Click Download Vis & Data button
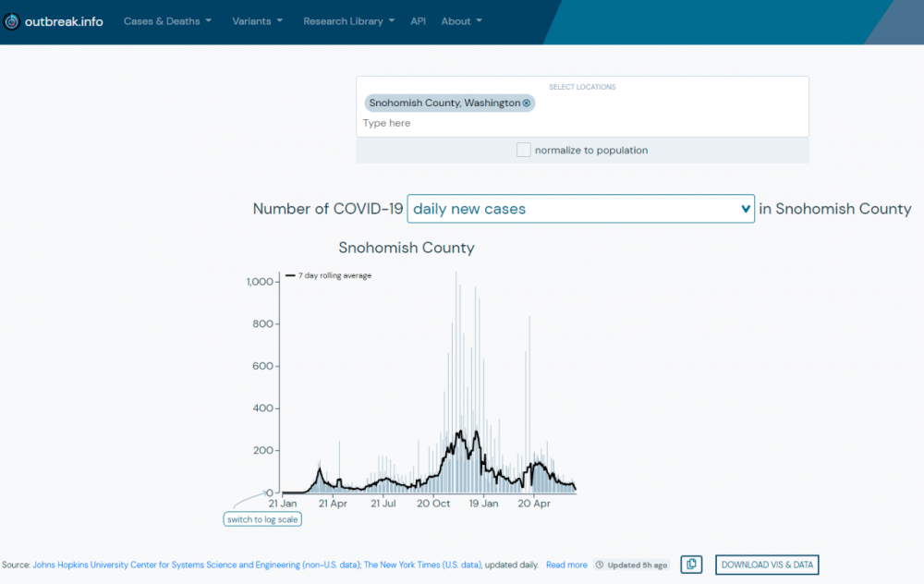This screenshot has width=924, height=584. 767,565
